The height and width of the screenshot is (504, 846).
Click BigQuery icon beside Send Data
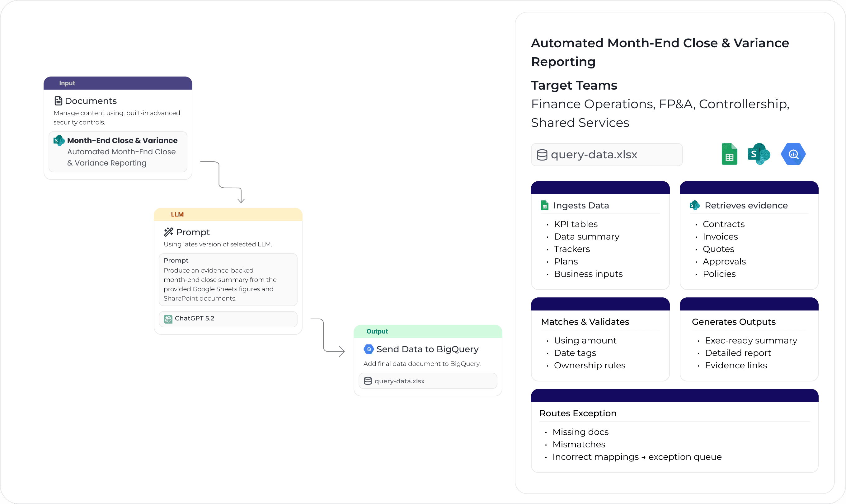[x=369, y=349]
